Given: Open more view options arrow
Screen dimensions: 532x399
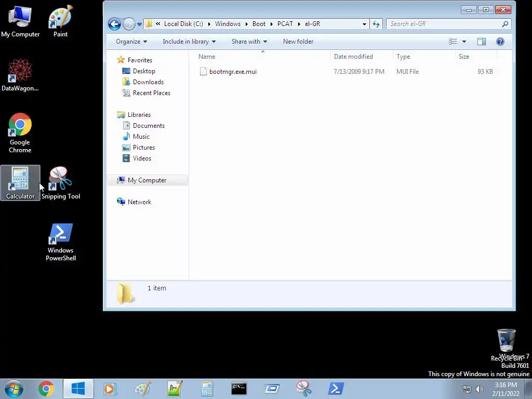Looking at the screenshot, I should coord(464,42).
